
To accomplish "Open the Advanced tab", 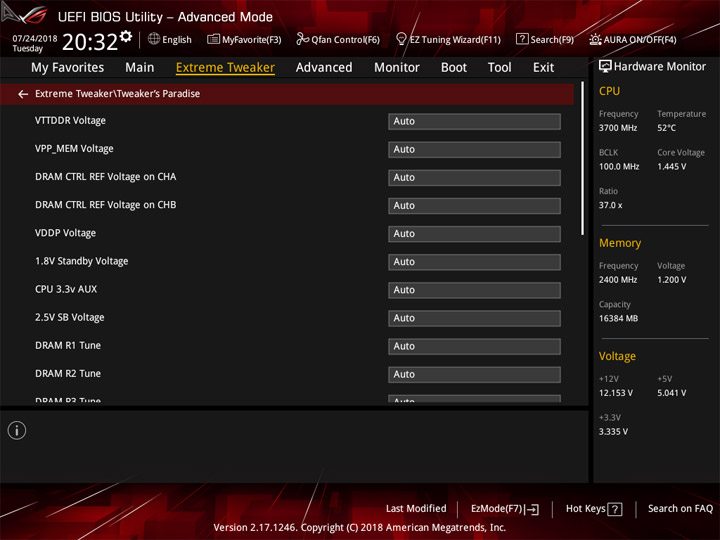I will (x=324, y=68).
